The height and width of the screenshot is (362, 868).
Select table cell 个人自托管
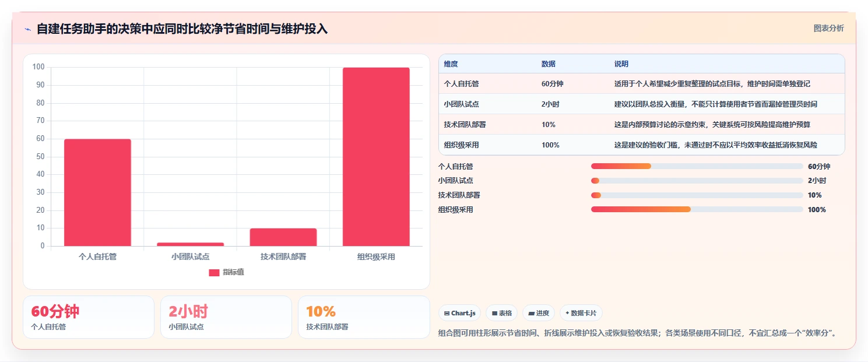(x=462, y=84)
